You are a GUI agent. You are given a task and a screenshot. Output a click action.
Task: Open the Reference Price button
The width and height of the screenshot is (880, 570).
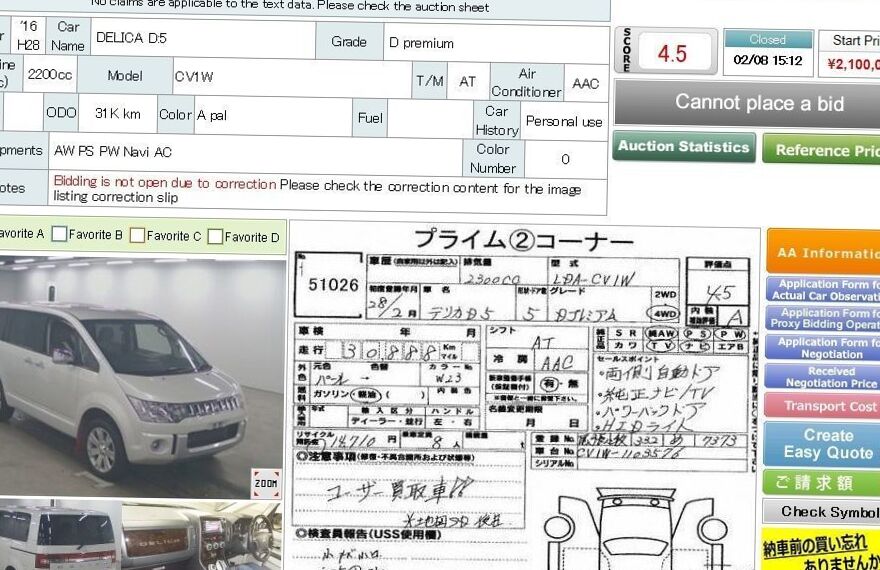pos(821,150)
